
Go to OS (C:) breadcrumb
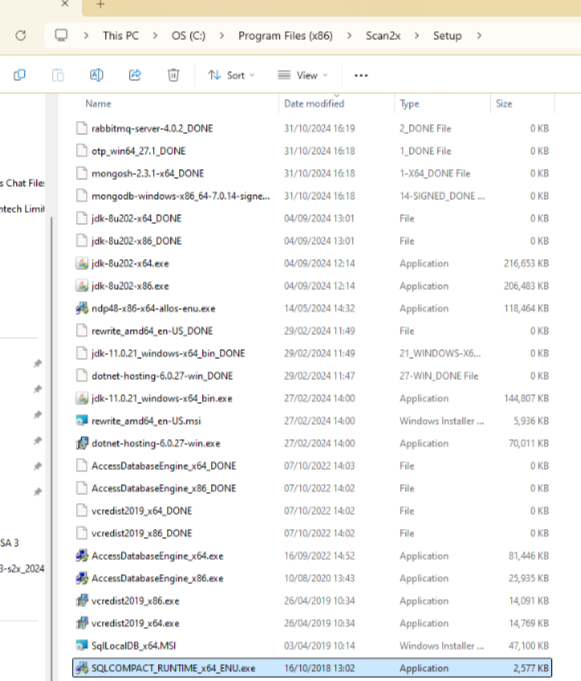click(x=188, y=36)
